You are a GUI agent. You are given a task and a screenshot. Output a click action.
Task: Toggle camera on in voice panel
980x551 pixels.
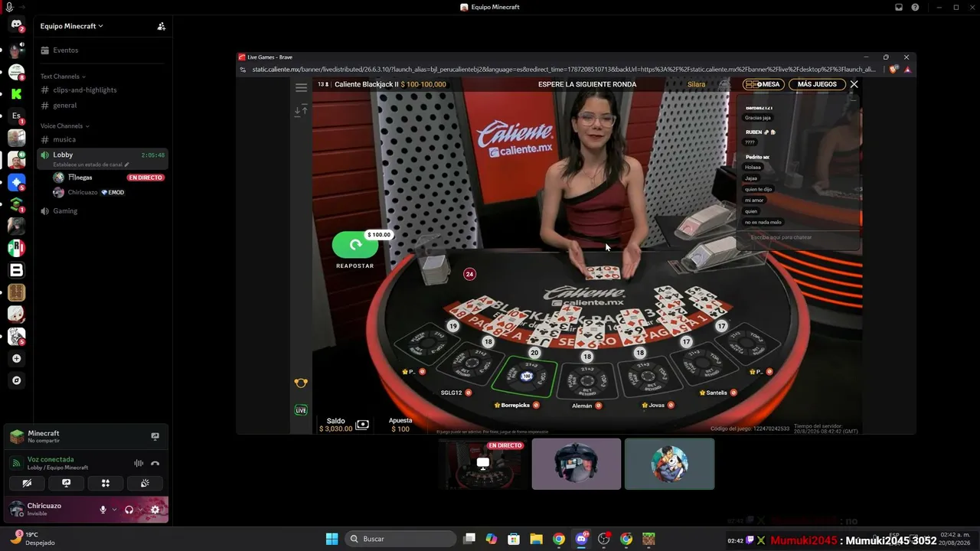pos(28,483)
